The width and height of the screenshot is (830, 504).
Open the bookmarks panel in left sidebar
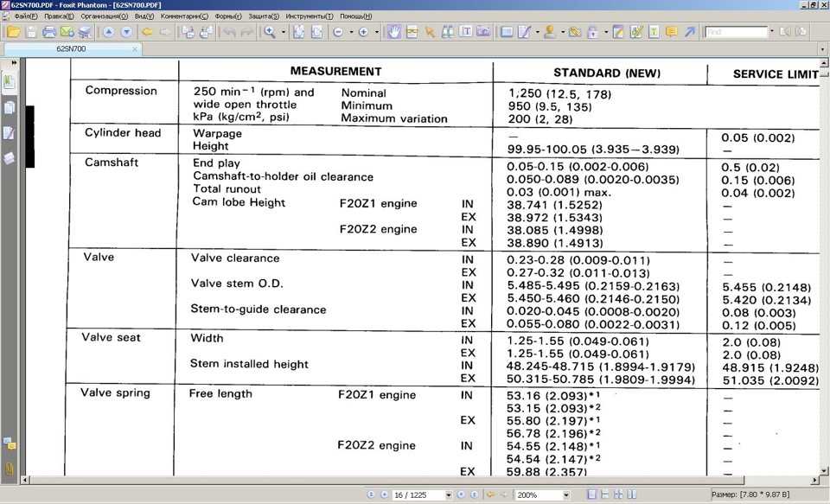[x=10, y=83]
